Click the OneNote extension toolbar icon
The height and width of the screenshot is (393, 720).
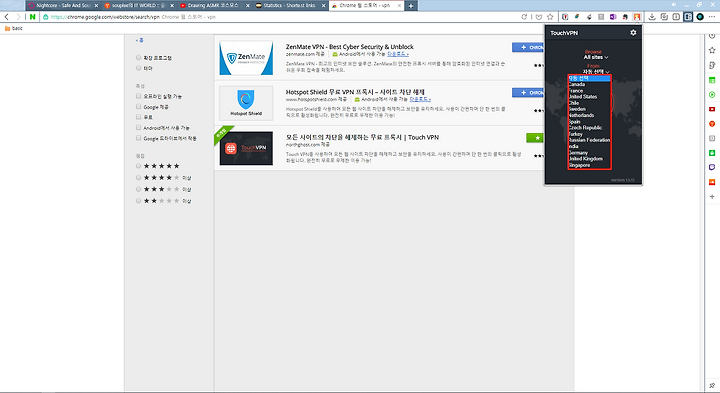coord(613,17)
